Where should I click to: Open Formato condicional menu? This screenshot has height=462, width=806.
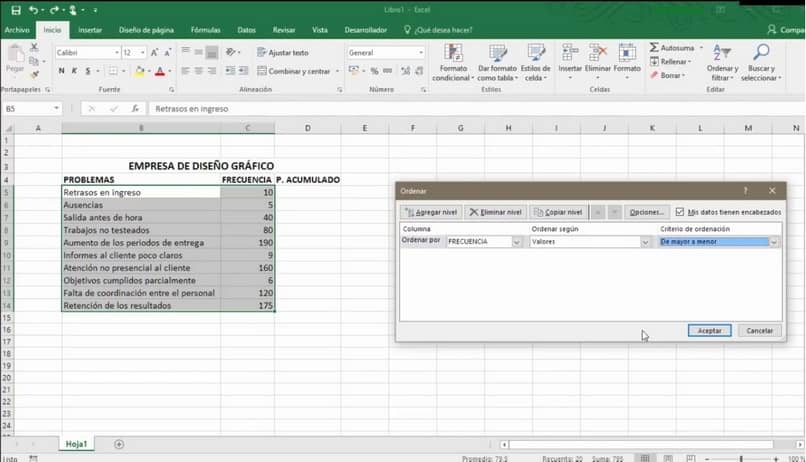[x=452, y=62]
